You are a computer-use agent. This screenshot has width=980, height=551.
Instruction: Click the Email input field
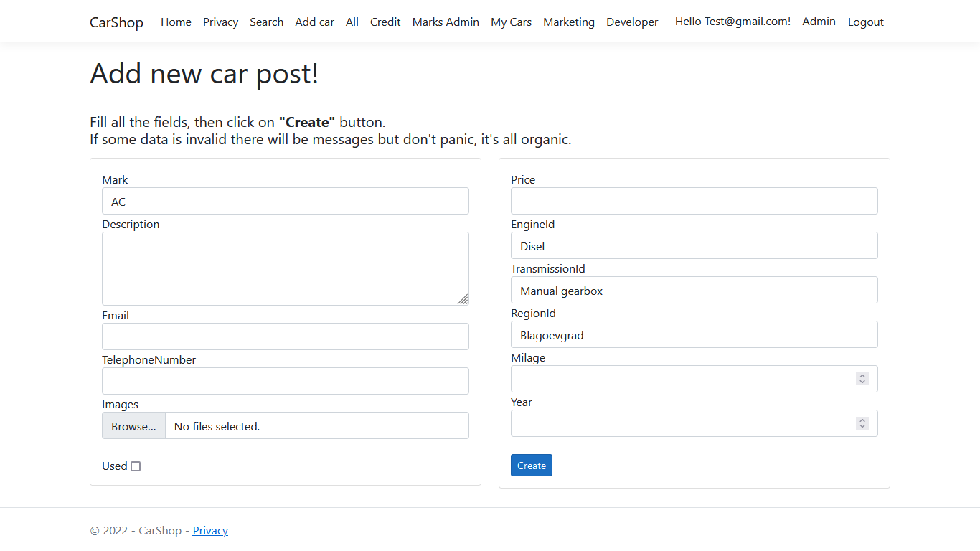tap(285, 336)
